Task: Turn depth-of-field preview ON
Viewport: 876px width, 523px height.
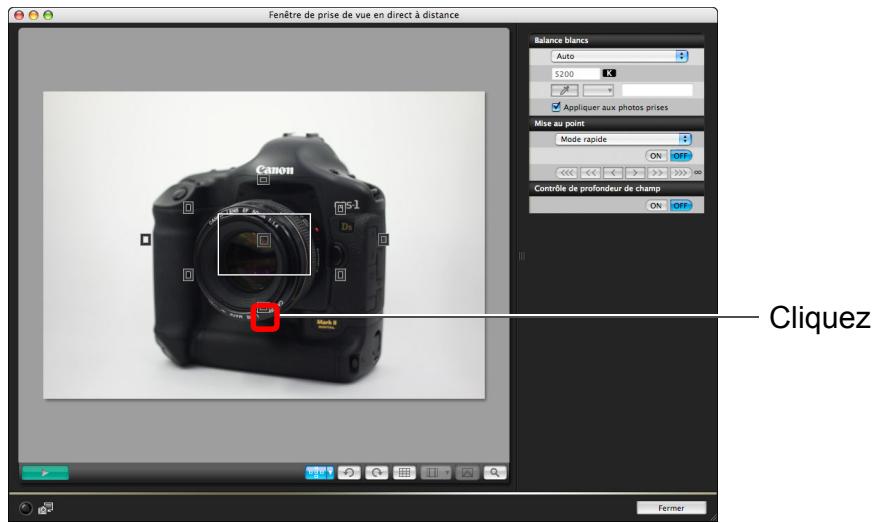Action: [656, 206]
